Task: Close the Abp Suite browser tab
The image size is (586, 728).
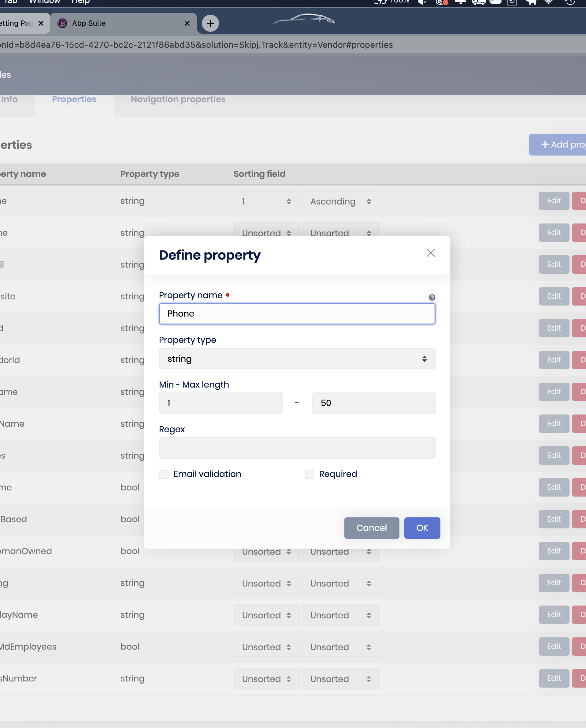Action: point(187,23)
